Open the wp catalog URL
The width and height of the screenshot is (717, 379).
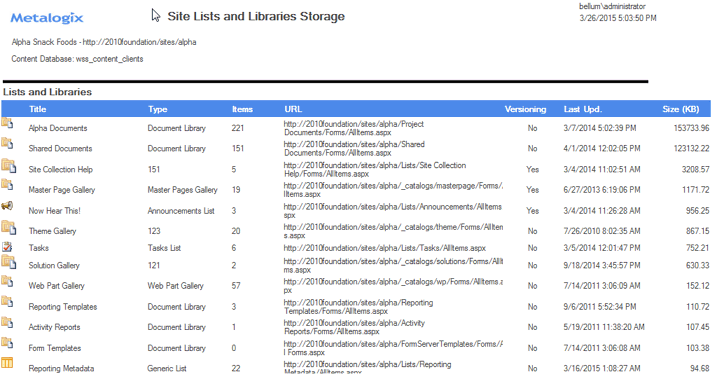[393, 286]
